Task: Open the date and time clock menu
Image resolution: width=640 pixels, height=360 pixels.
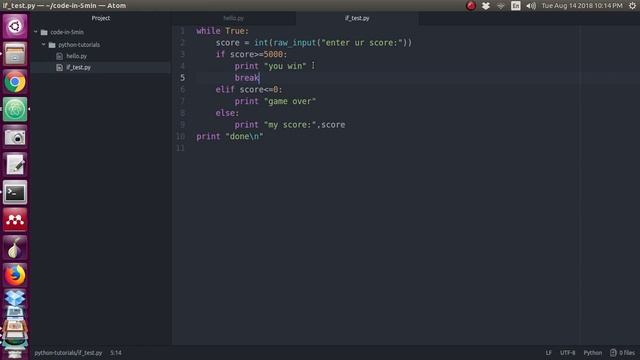Action: pos(582,6)
